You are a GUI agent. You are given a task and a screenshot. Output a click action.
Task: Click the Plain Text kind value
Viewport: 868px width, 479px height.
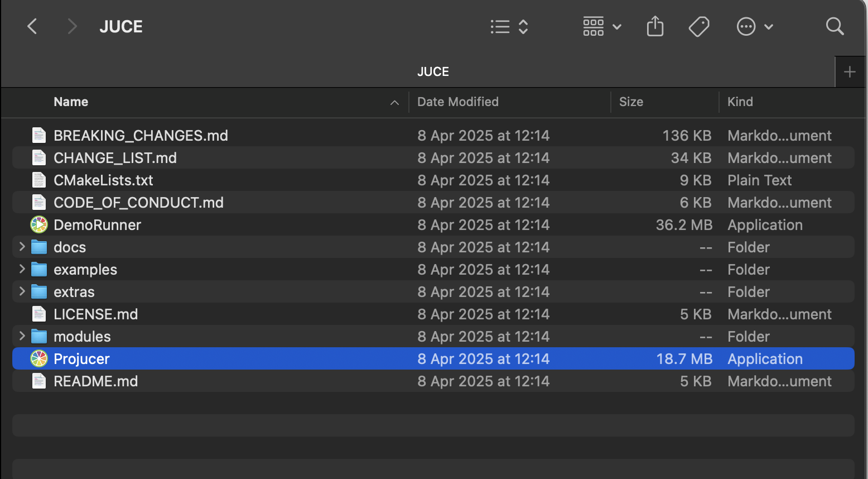pos(759,180)
